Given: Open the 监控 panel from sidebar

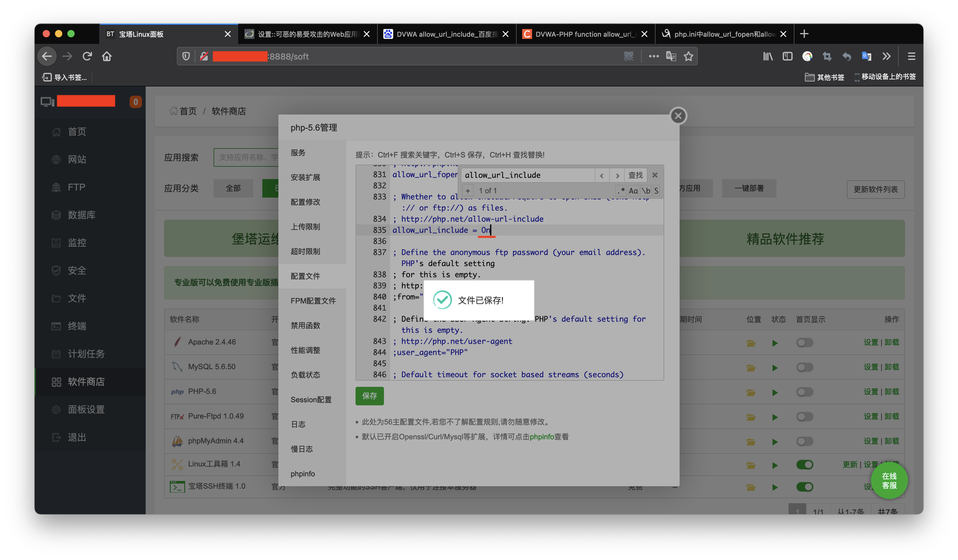Looking at the screenshot, I should pos(77,243).
